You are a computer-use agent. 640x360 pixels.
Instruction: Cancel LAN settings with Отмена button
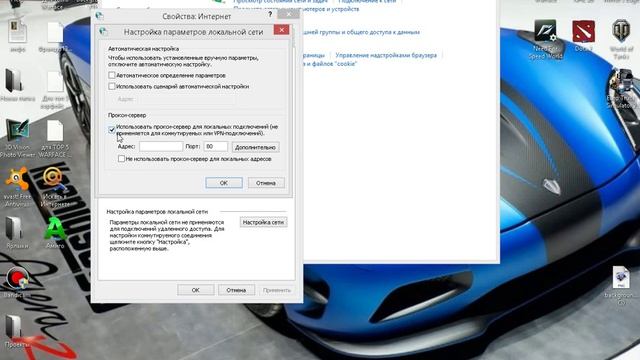tap(266, 183)
